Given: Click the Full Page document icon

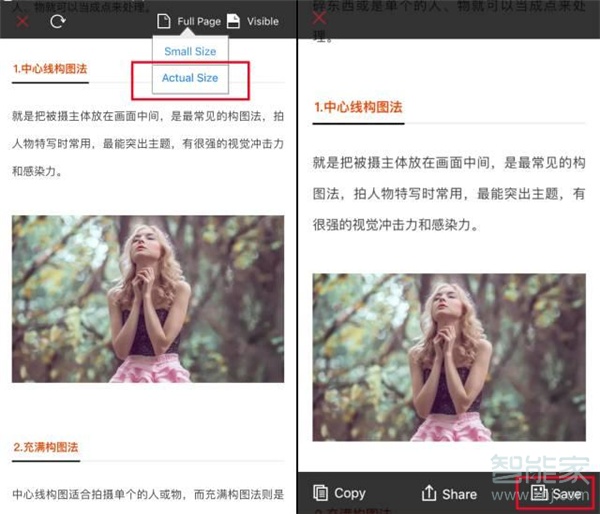Looking at the screenshot, I should [164, 21].
